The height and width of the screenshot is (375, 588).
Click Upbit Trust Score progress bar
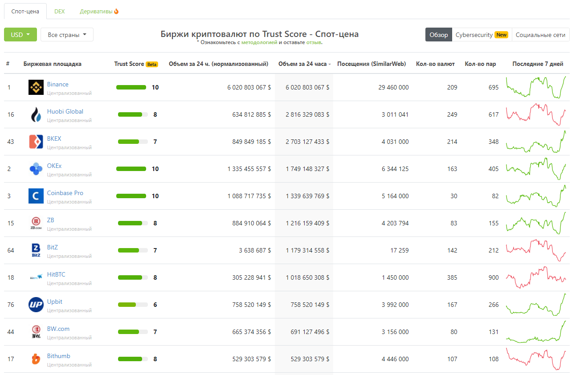coord(133,305)
